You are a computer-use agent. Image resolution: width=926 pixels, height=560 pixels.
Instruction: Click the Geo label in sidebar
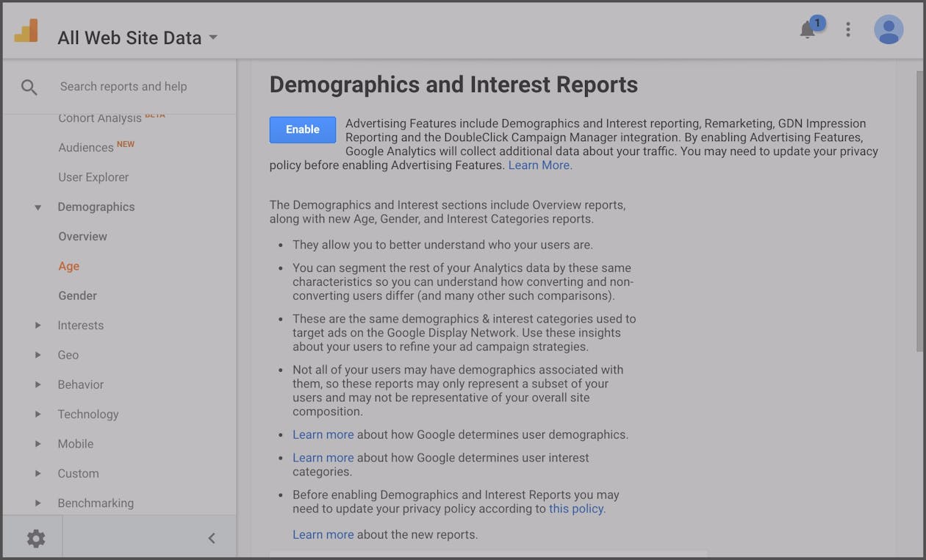coord(68,355)
